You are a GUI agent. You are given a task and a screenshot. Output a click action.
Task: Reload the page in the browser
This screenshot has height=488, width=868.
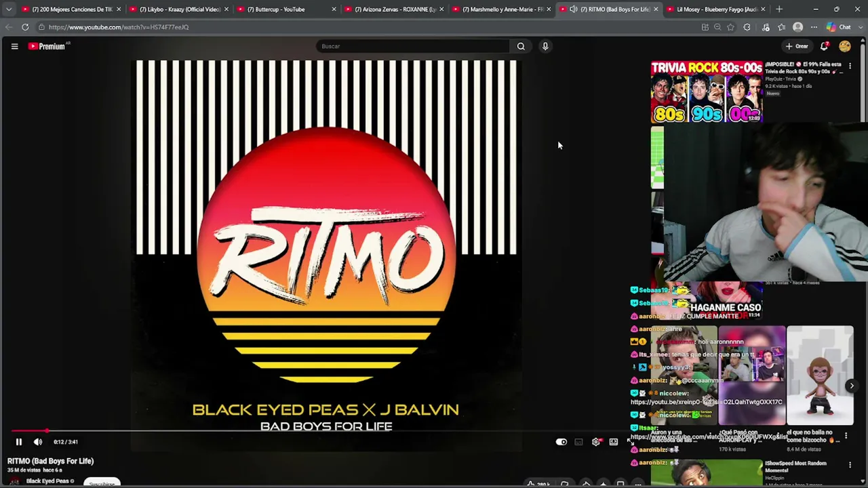tap(25, 27)
